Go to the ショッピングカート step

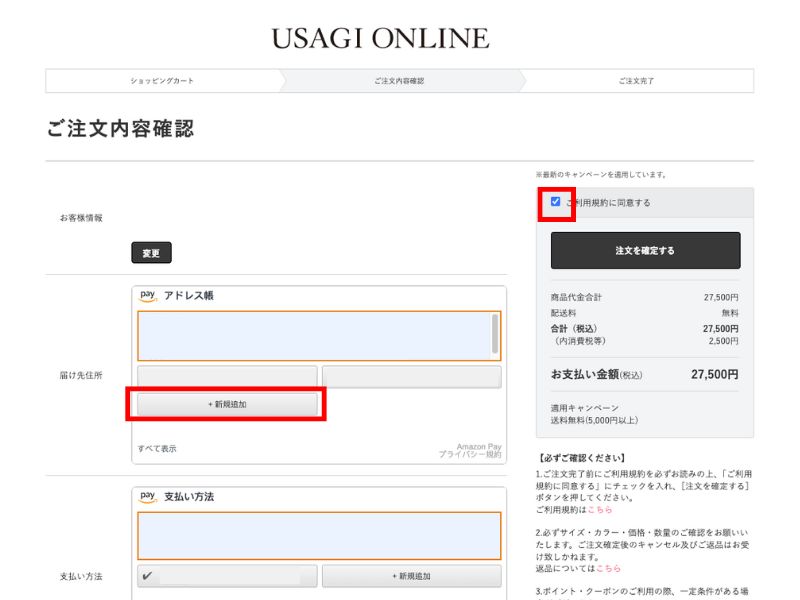tap(162, 81)
